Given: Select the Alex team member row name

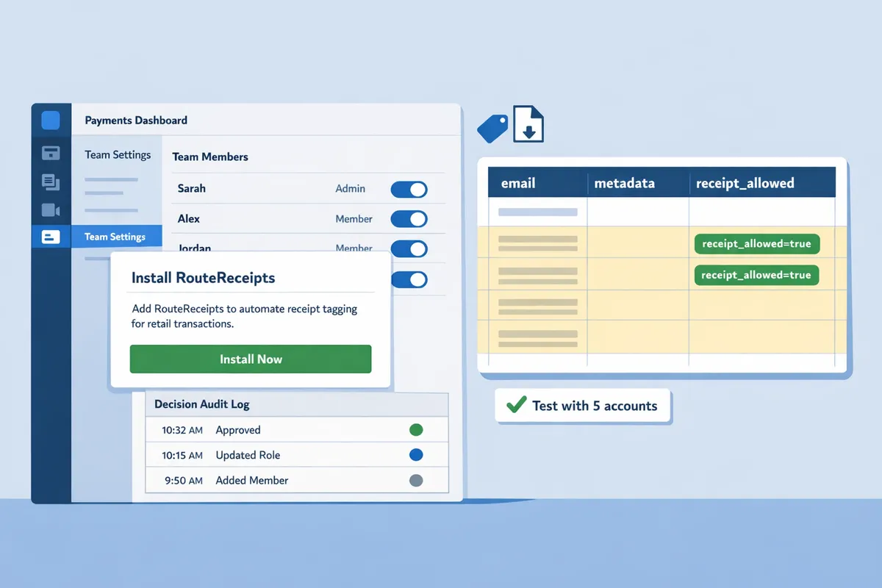Looking at the screenshot, I should (189, 219).
